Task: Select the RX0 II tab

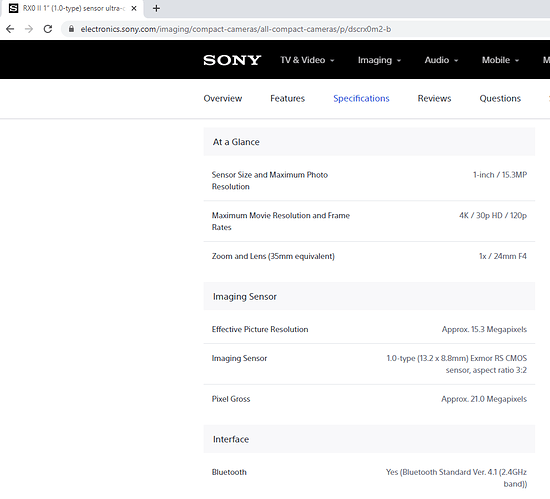Action: tap(73, 8)
